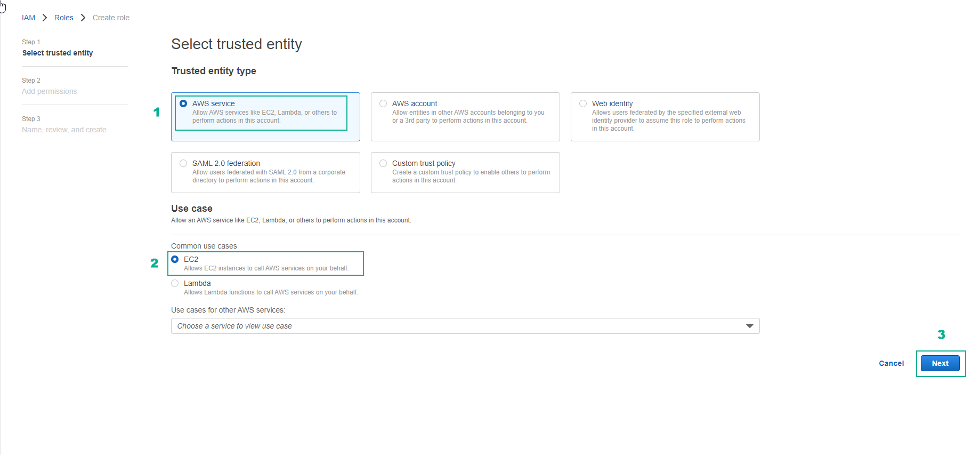Screen dimensions: 980x455
Task: Click the AWS account card description text
Action: point(468,116)
